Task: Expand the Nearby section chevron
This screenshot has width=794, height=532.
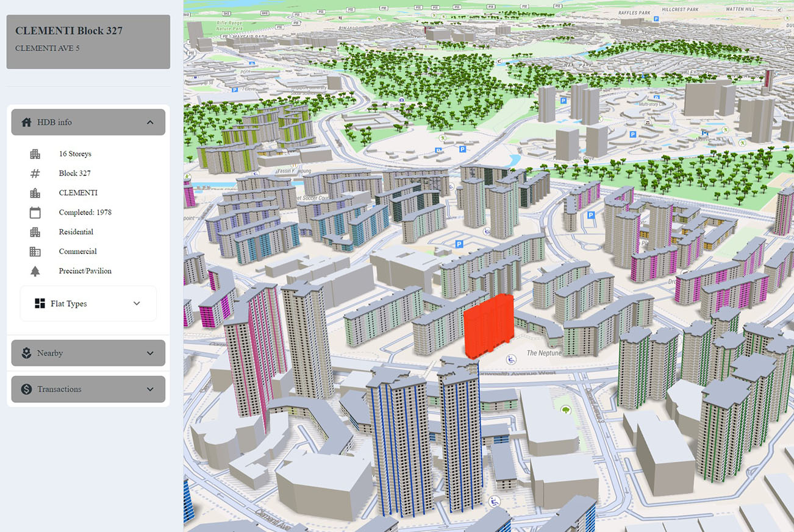Action: (x=150, y=353)
